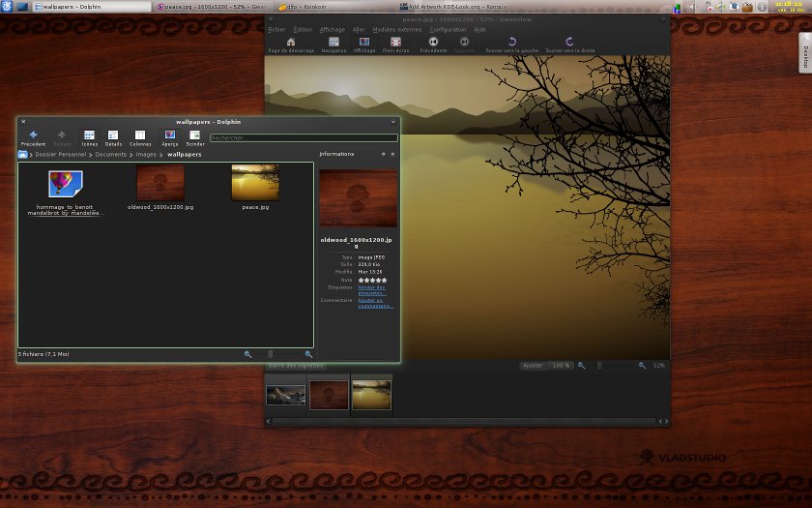812x508 pixels.
Task: Toggle Barre des vignettes in Gwenview
Action: (x=296, y=366)
